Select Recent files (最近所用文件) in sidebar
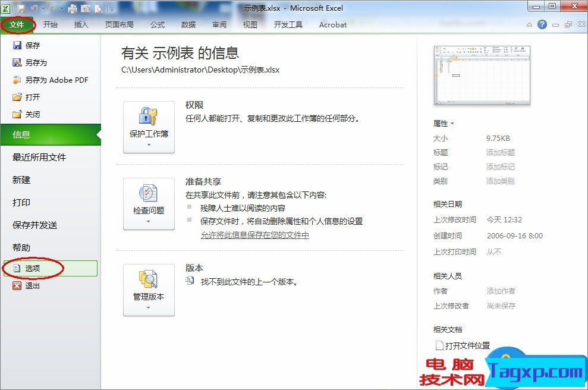 [x=39, y=158]
